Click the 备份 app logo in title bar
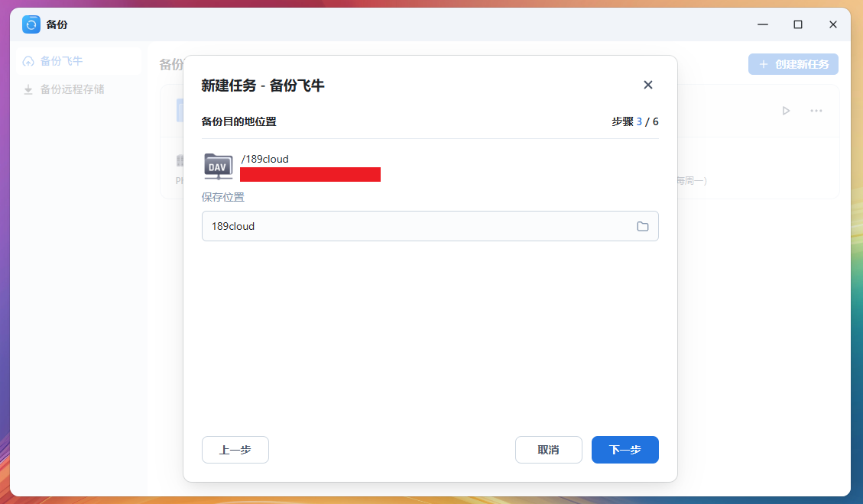The image size is (863, 504). pos(31,24)
